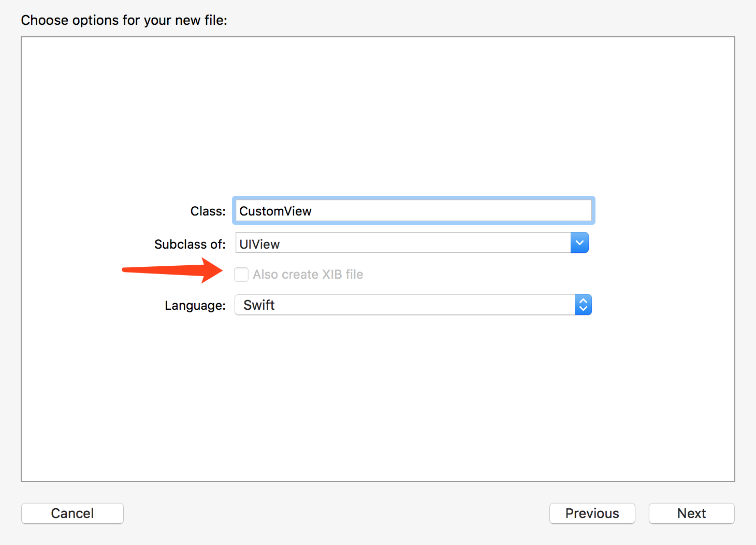
Task: Click the word Swift in Language popup
Action: [x=259, y=305]
